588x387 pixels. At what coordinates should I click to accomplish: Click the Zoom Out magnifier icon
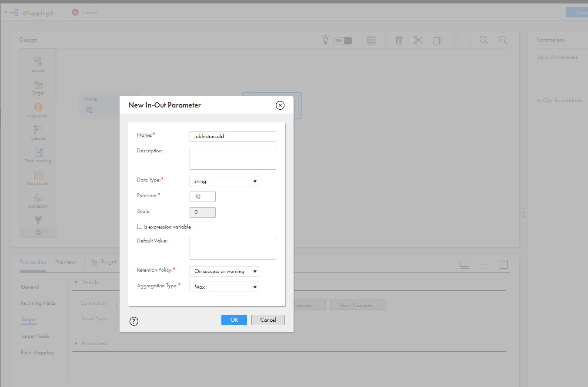[503, 40]
